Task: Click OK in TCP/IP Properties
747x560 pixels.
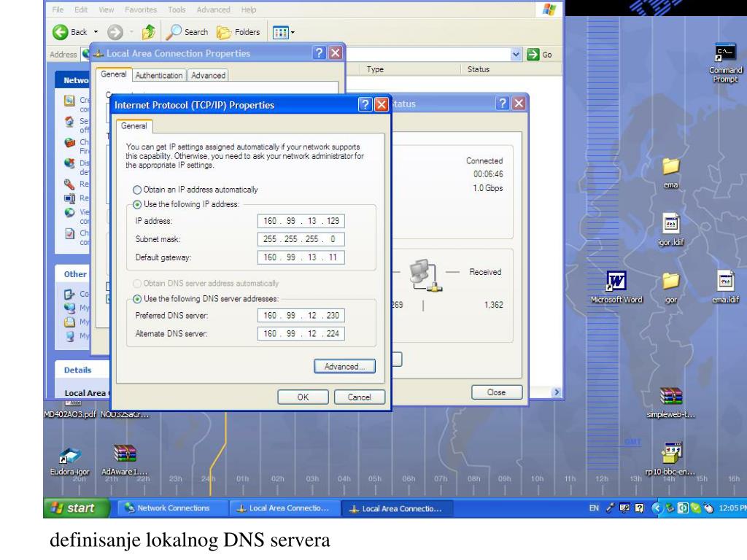Action: 303,397
